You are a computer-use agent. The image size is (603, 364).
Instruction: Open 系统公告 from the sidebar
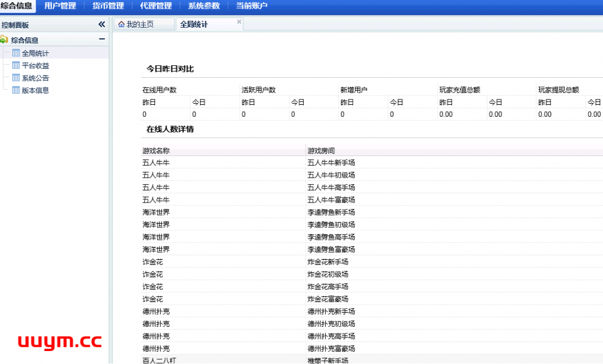tap(35, 78)
